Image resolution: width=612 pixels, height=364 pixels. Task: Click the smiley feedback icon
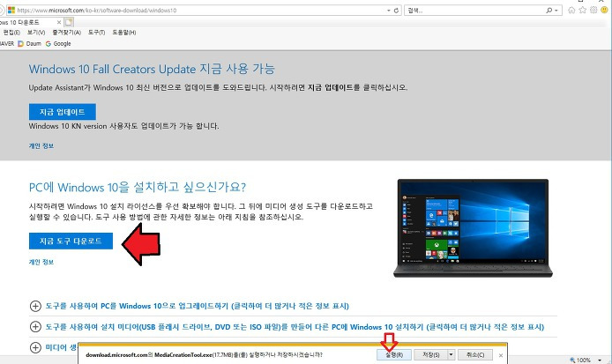tap(604, 11)
